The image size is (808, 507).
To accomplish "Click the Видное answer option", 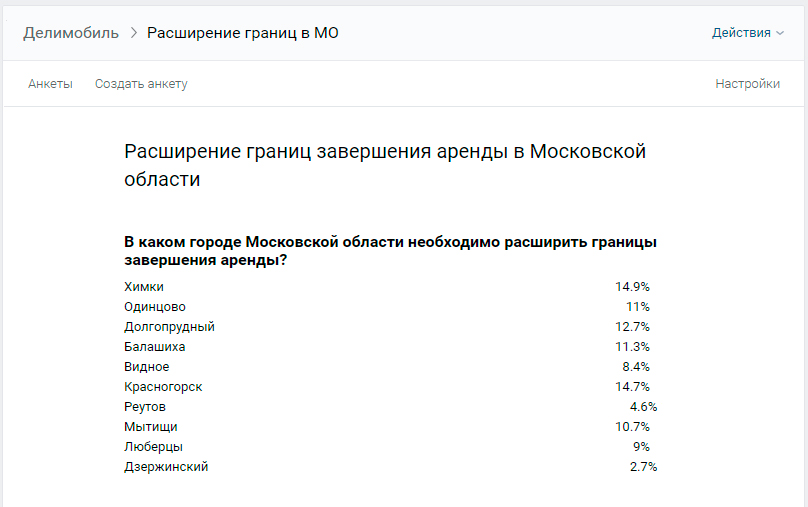I will (x=147, y=367).
